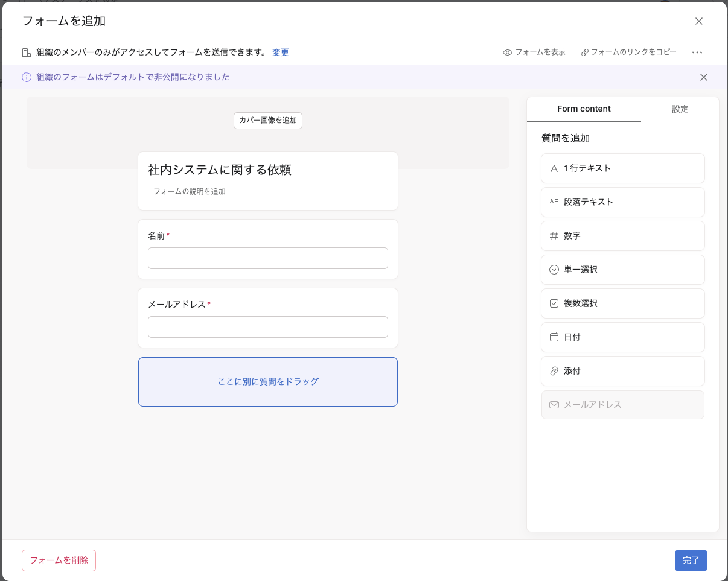
Task: Click the hash number icon
Action: (554, 236)
